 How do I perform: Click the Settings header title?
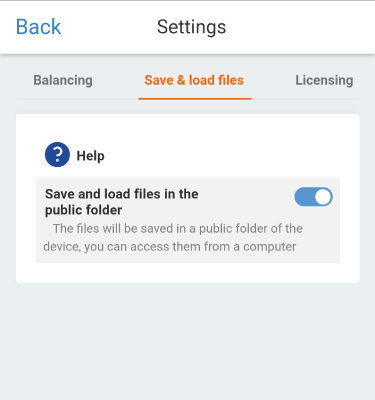pos(191,27)
